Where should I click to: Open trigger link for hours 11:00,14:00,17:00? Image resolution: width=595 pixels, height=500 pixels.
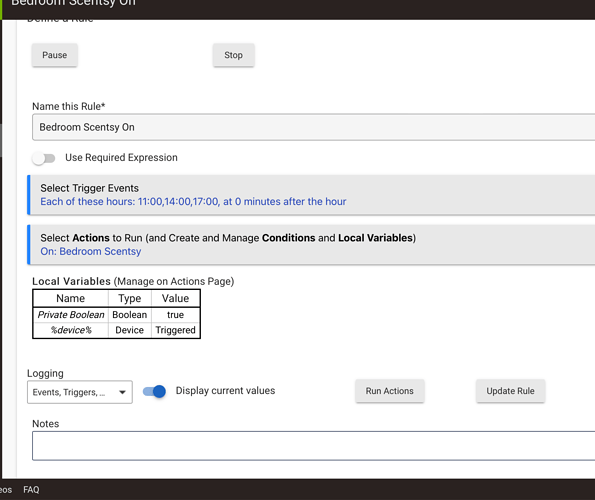[193, 201]
